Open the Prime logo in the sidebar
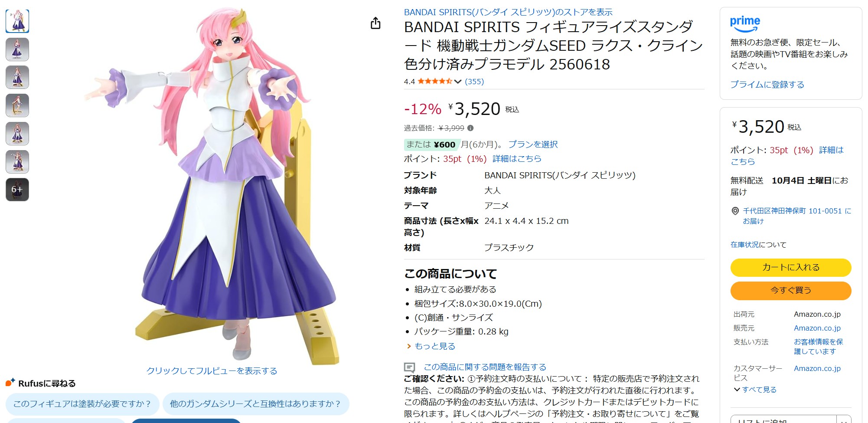 point(744,22)
